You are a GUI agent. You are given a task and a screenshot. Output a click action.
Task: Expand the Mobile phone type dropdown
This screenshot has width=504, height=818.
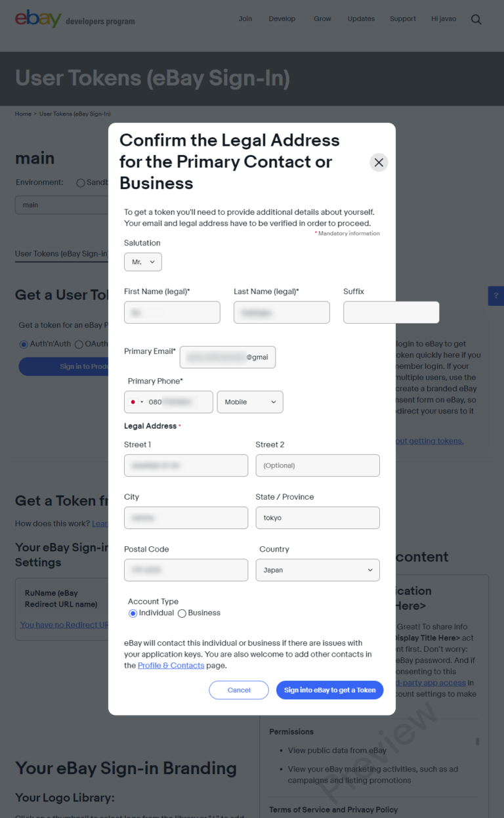[x=250, y=402]
